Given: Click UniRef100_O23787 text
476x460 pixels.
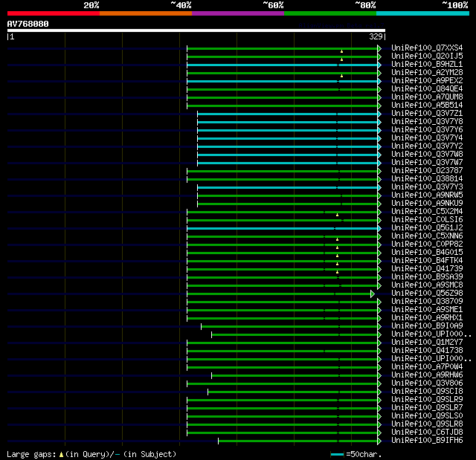Looking at the screenshot, I should click(427, 171).
